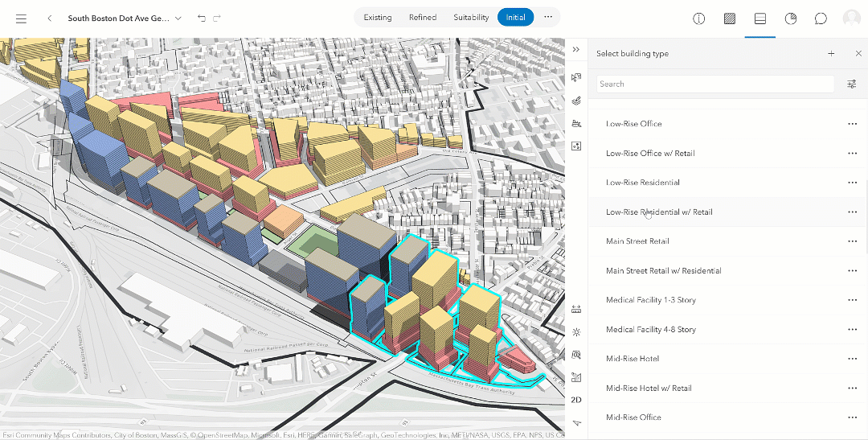The width and height of the screenshot is (868, 440).
Task: Click the building type Search field
Action: [714, 84]
